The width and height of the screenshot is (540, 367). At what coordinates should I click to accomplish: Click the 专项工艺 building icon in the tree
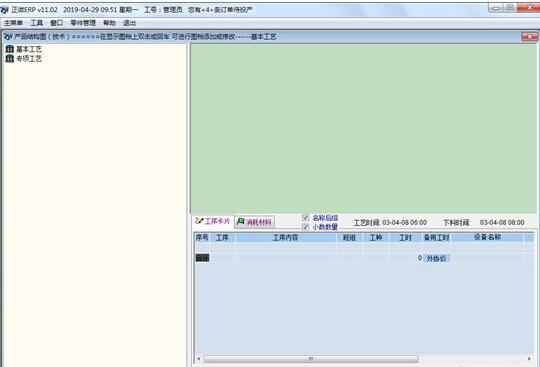tap(10, 59)
